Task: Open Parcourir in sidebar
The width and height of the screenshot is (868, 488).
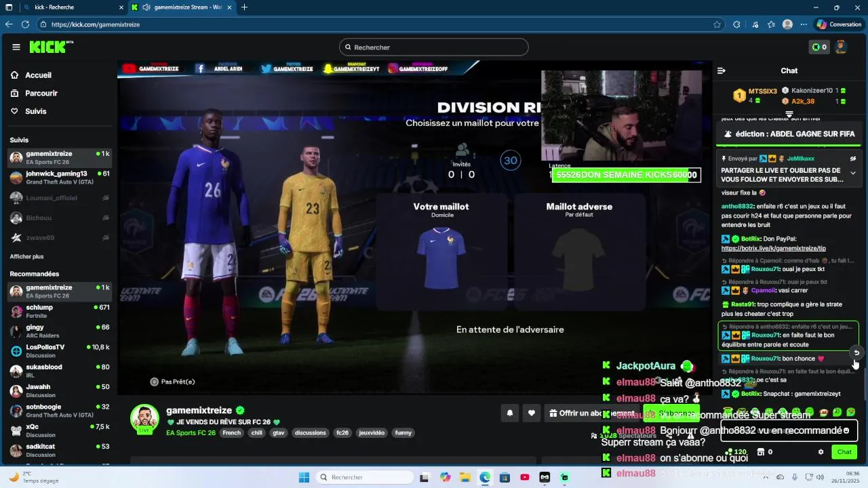Action: [x=41, y=93]
